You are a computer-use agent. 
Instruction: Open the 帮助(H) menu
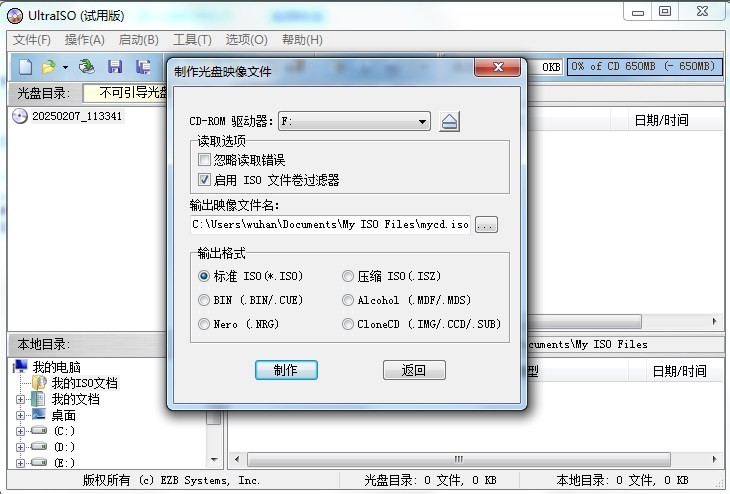click(x=302, y=40)
